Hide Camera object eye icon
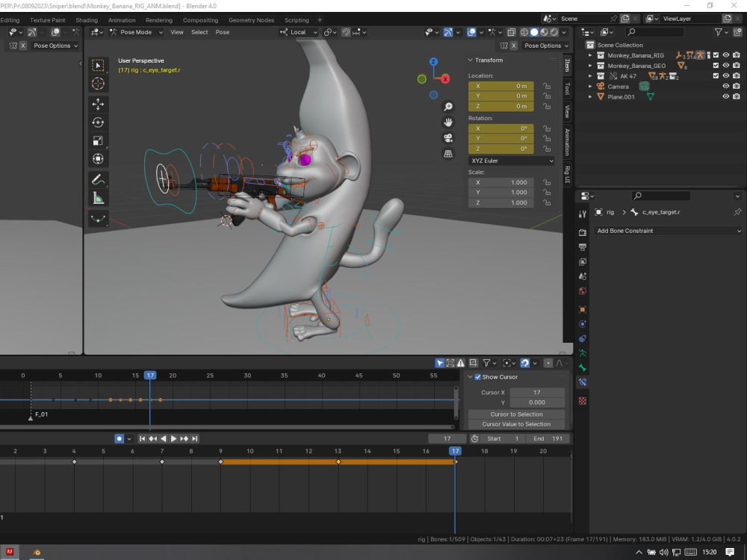 click(x=725, y=86)
